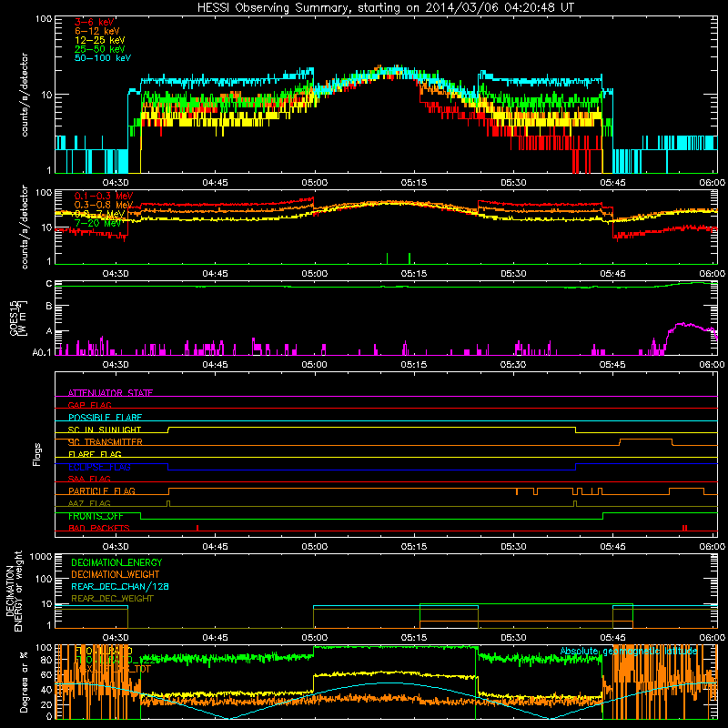
Task: Click the C class label on the GOES axis
Action: (x=49, y=284)
